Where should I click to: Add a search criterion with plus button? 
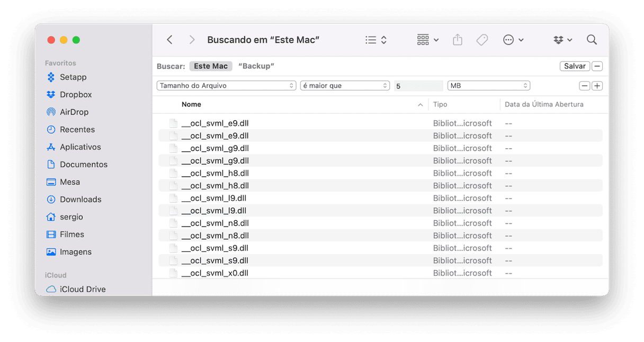point(597,86)
